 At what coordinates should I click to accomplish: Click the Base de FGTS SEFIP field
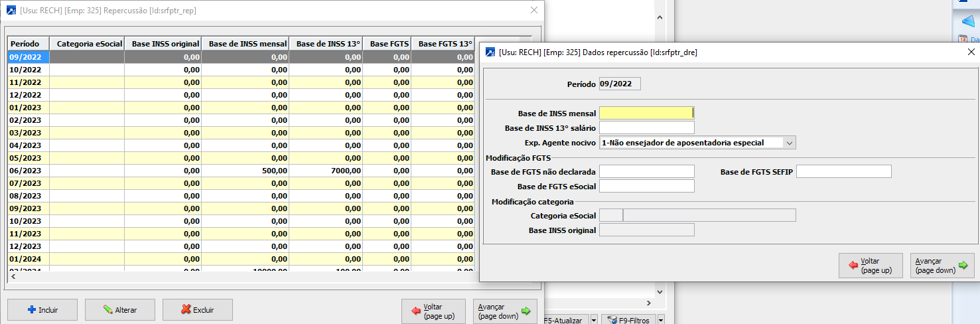[843, 172]
